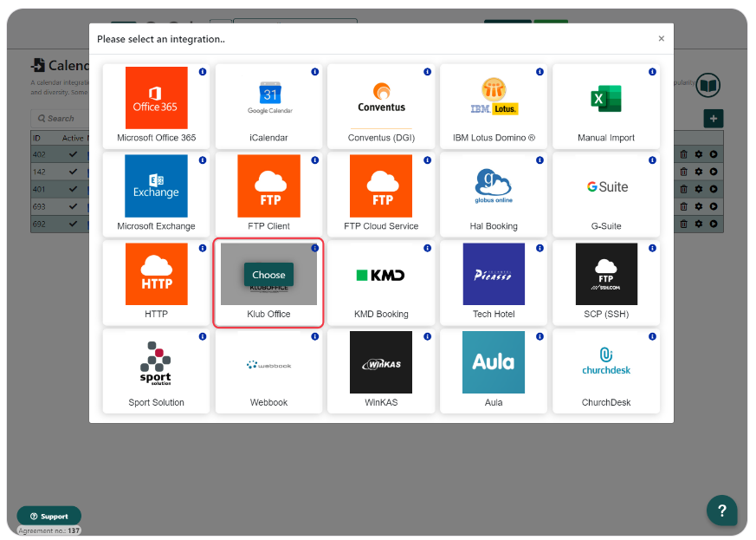The height and width of the screenshot is (540, 756).
Task: Open info icon for Hal Booking
Action: coord(540,159)
